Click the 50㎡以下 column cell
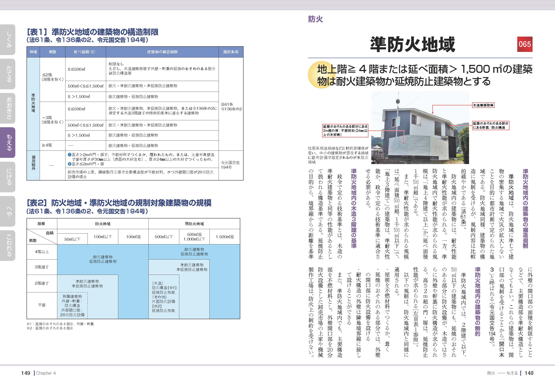Viewport: 555px width, 392px height. (72, 239)
